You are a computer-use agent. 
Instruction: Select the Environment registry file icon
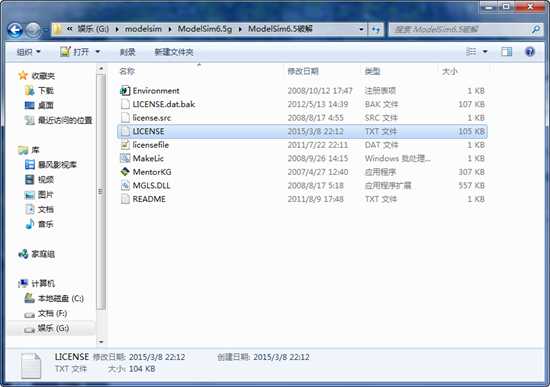(x=125, y=91)
